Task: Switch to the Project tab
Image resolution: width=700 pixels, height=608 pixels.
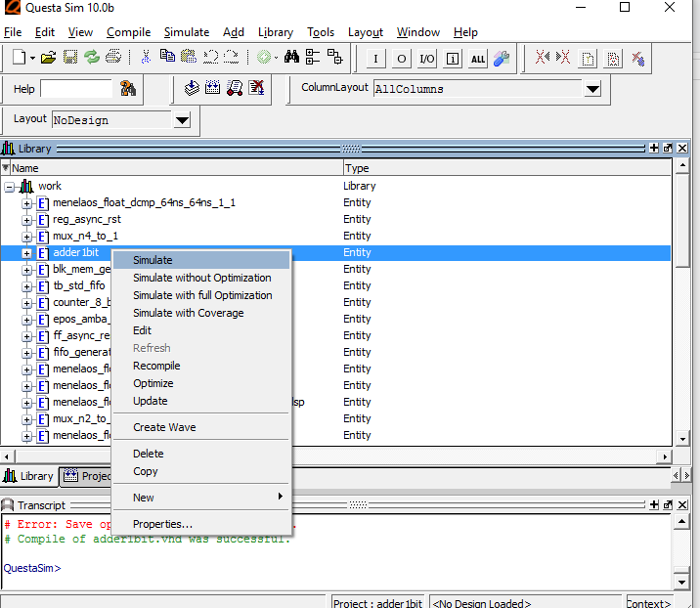Action: pos(86,476)
